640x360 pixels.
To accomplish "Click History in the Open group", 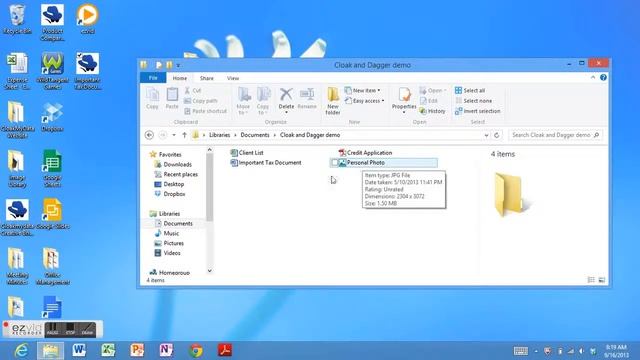I will click(x=433, y=111).
